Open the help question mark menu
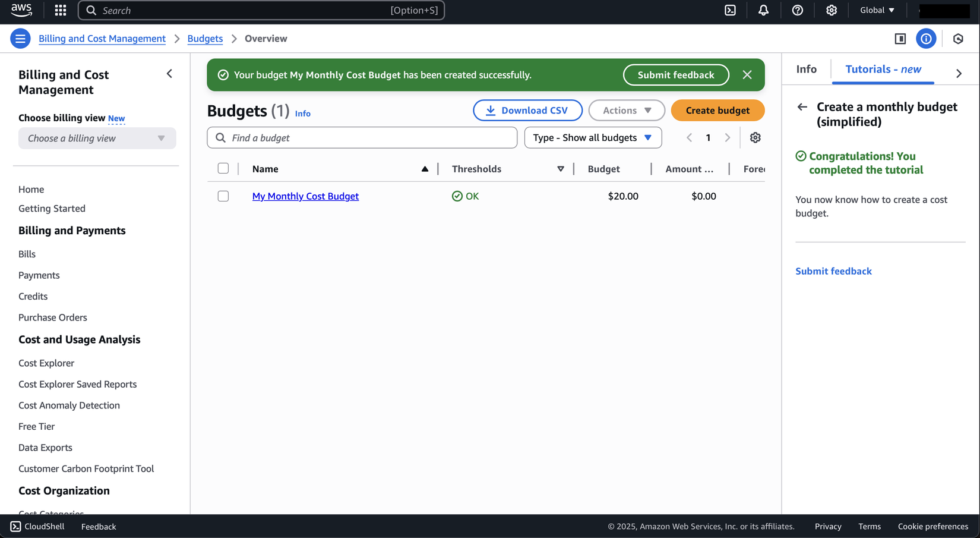 coord(797,10)
